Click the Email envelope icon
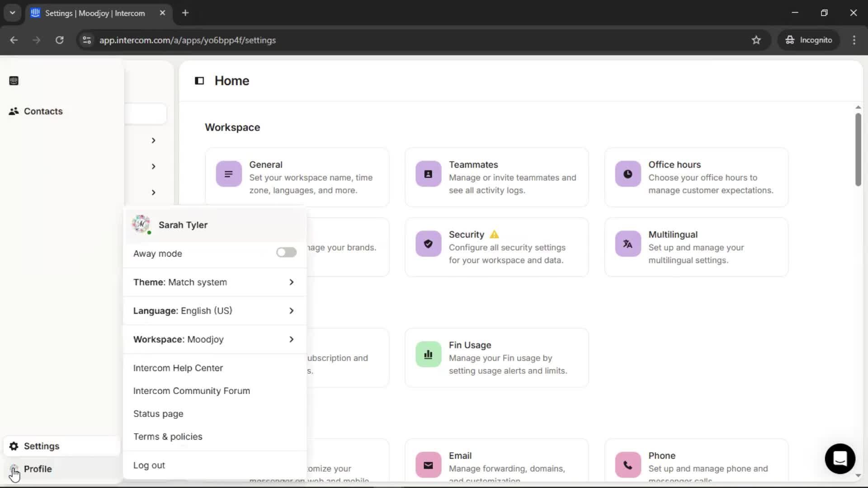The width and height of the screenshot is (868, 488). coord(428,465)
